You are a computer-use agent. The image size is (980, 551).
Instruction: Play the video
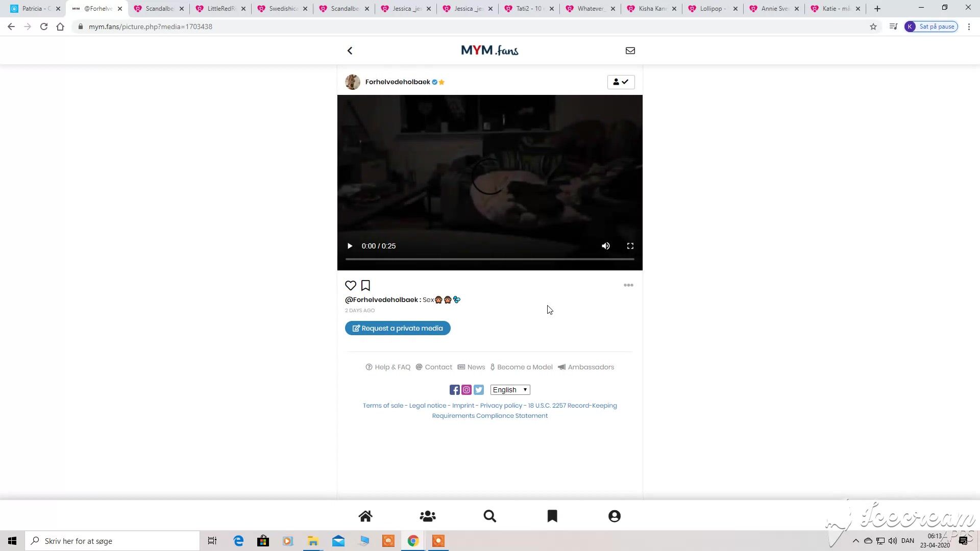point(350,246)
